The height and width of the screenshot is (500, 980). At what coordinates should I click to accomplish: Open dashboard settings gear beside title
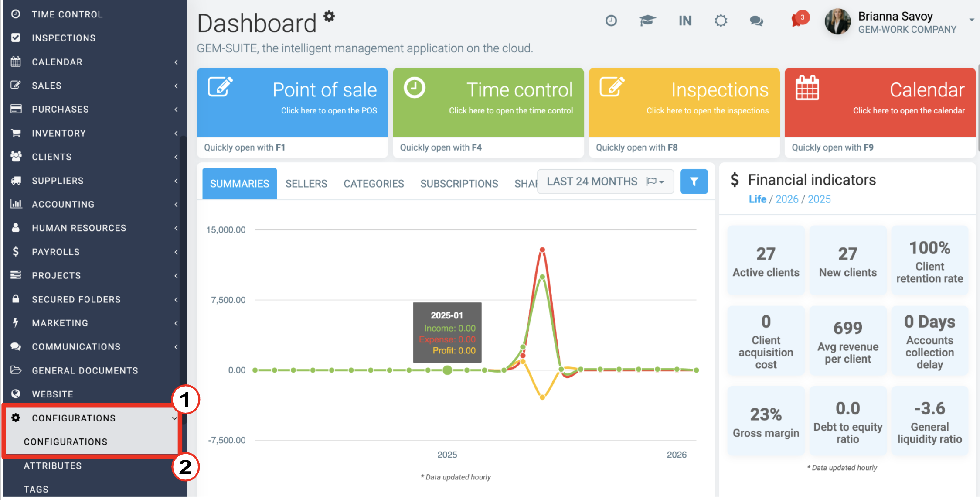[x=329, y=17]
